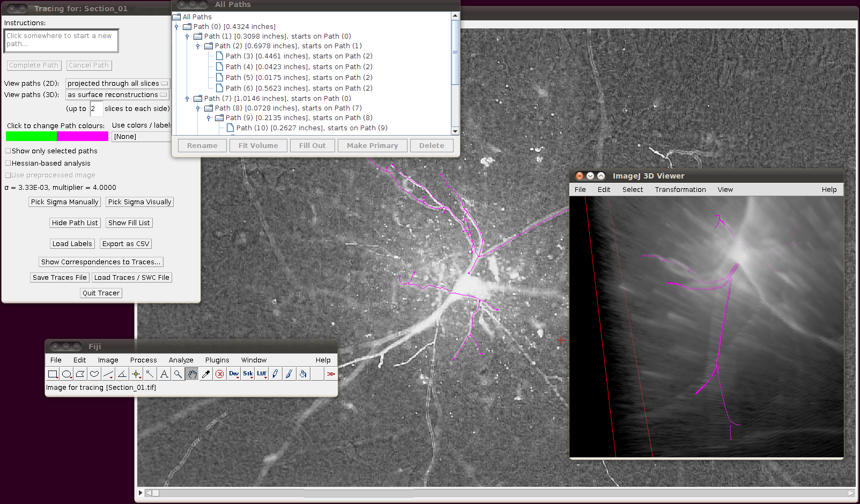
Task: Click Fit Volume in All Paths window
Action: pos(258,146)
